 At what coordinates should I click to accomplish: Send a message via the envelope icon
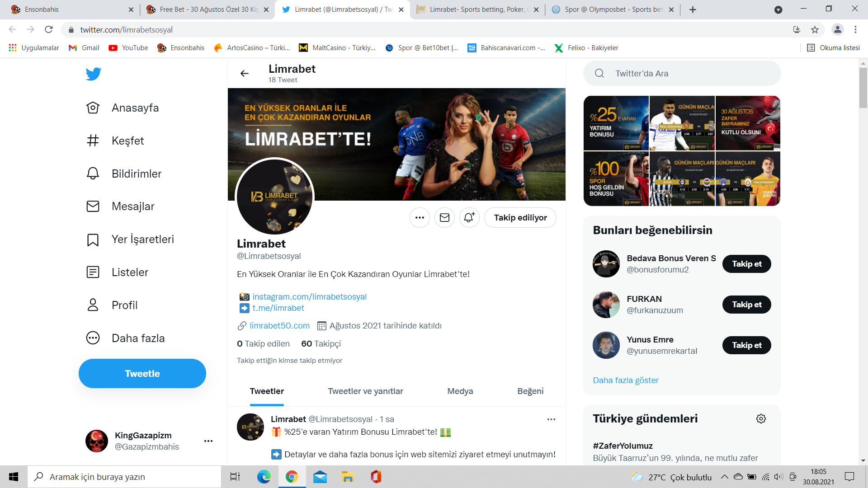(x=444, y=218)
